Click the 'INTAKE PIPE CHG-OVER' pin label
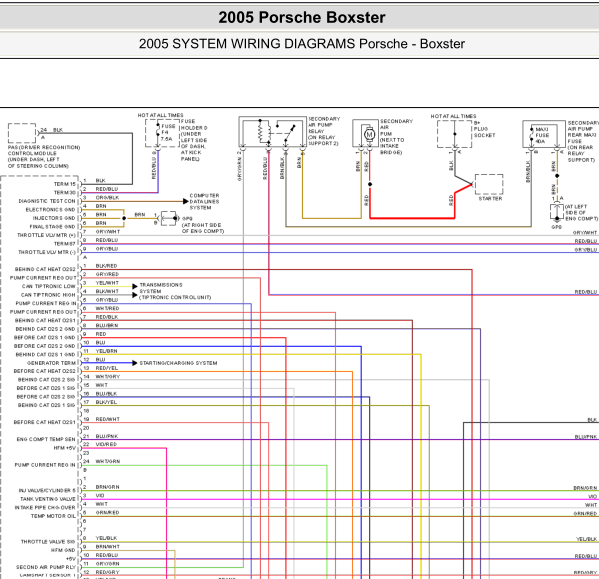The width and height of the screenshot is (599, 579). pos(45,508)
